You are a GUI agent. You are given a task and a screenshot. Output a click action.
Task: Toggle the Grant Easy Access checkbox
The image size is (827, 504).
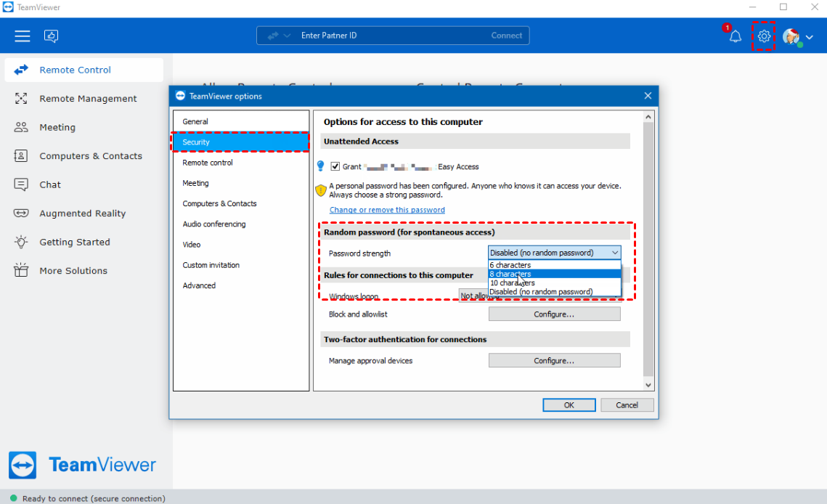coord(335,166)
